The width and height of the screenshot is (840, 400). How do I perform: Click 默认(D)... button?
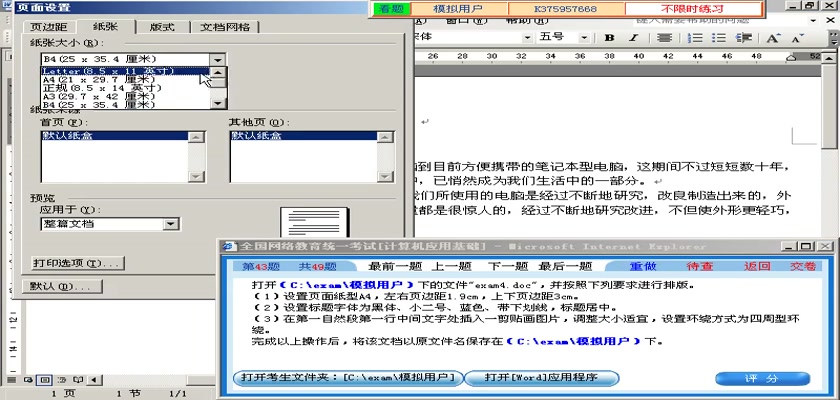tap(62, 286)
